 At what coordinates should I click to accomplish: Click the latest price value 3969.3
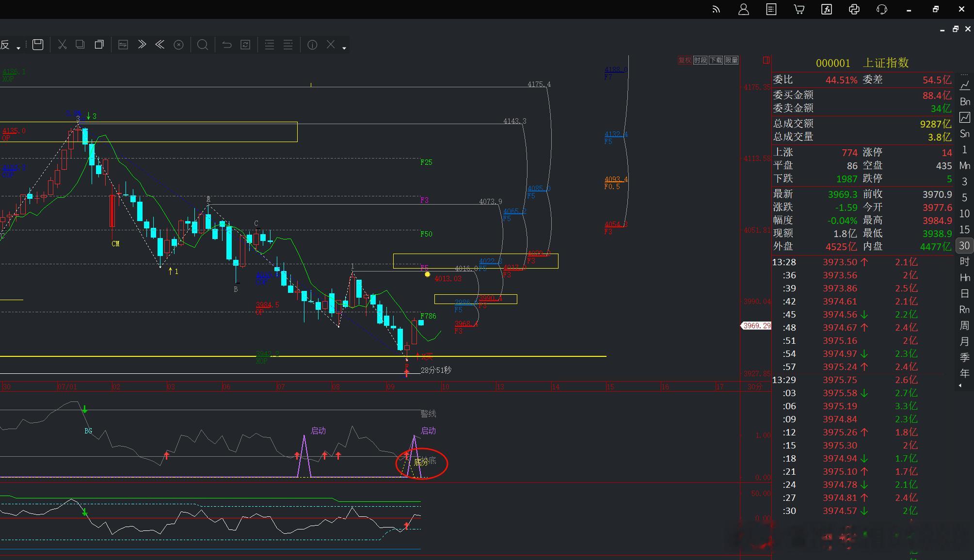[x=843, y=194]
